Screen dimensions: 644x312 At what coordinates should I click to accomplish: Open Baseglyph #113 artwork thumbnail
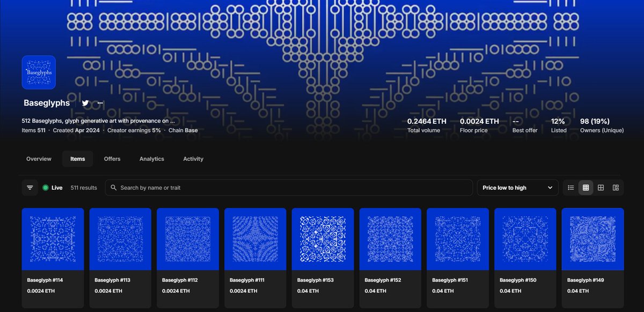click(120, 239)
